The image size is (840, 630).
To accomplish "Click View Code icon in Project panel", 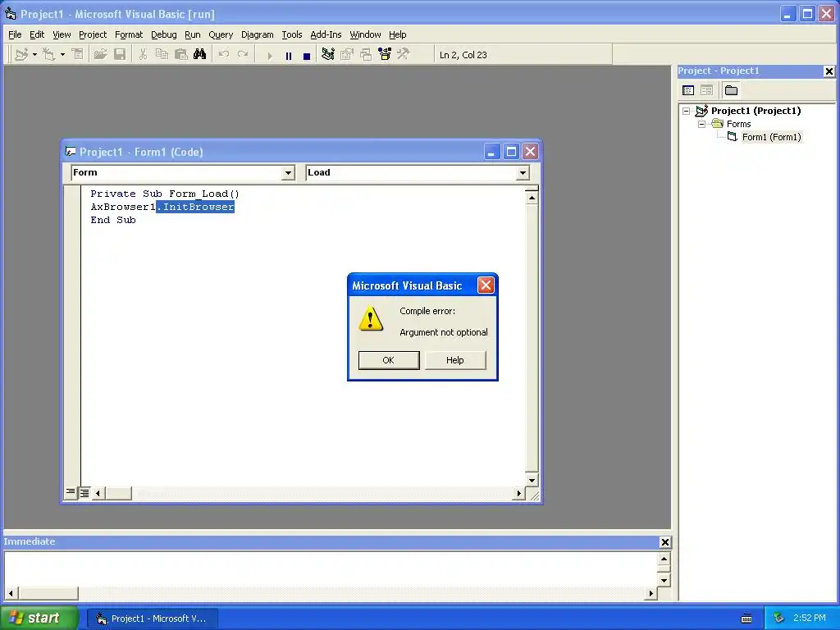I will click(x=688, y=90).
